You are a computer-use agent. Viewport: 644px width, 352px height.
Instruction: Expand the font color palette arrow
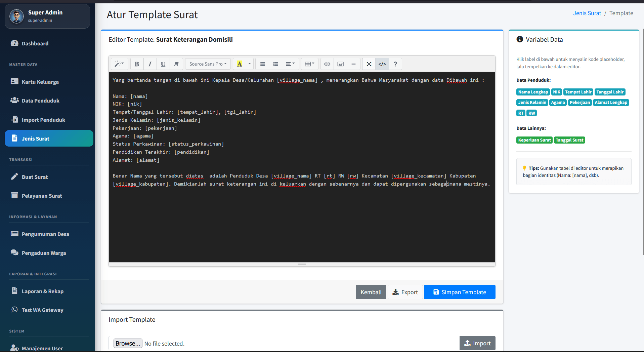tap(250, 64)
